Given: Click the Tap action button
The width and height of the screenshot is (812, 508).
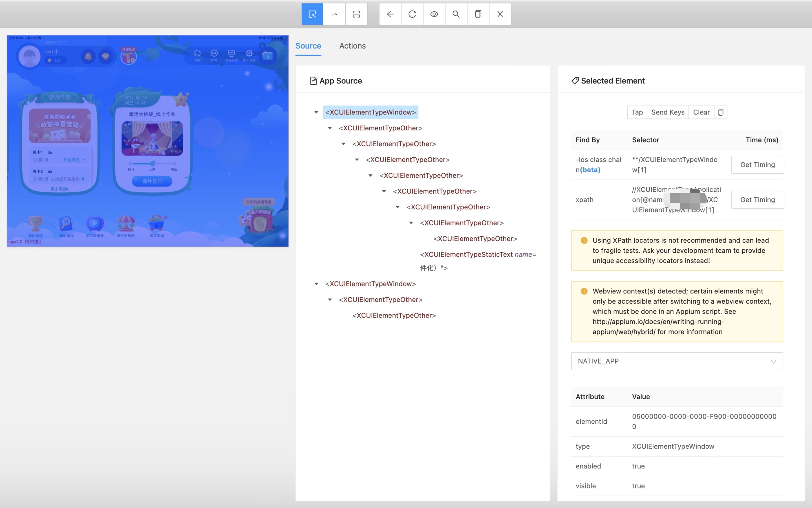Looking at the screenshot, I should coord(637,112).
